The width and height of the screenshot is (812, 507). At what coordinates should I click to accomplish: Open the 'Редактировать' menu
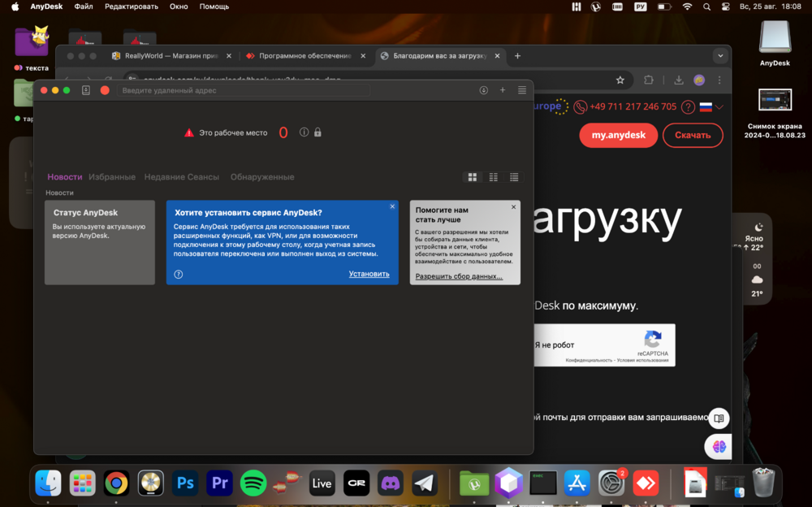pyautogui.click(x=132, y=6)
